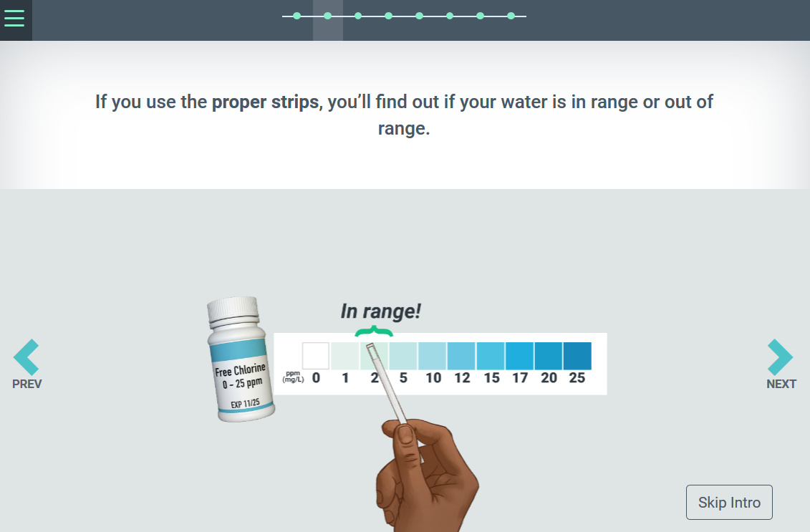Select the highlighted second progress dot
This screenshot has height=532, width=810.
(327, 16)
